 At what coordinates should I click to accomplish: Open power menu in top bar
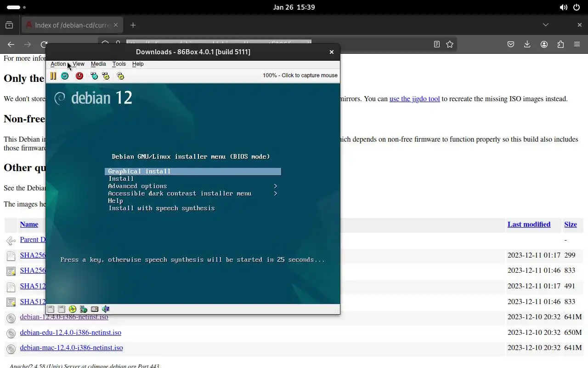pos(577,7)
